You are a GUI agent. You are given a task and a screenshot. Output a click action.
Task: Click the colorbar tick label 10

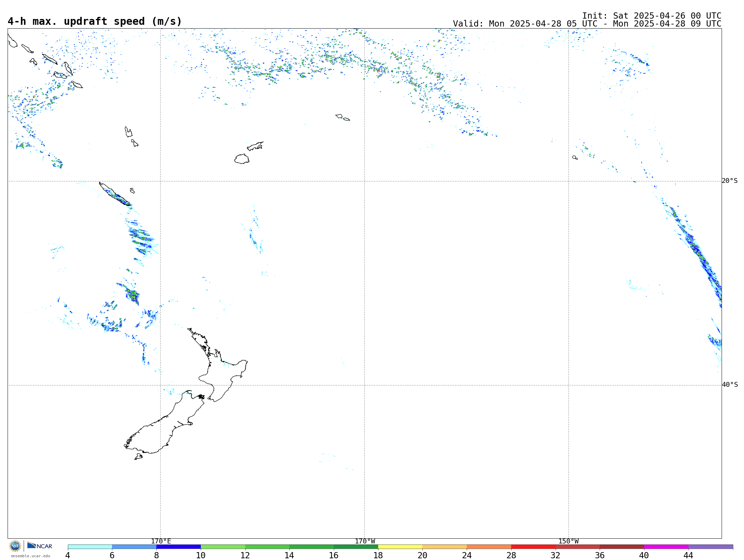201,555
